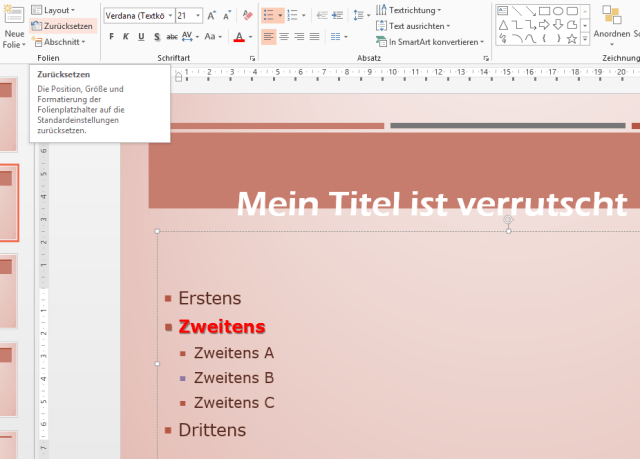Toggle underline (U) formatting
Viewport: 640px width, 459px height.
coord(141,37)
